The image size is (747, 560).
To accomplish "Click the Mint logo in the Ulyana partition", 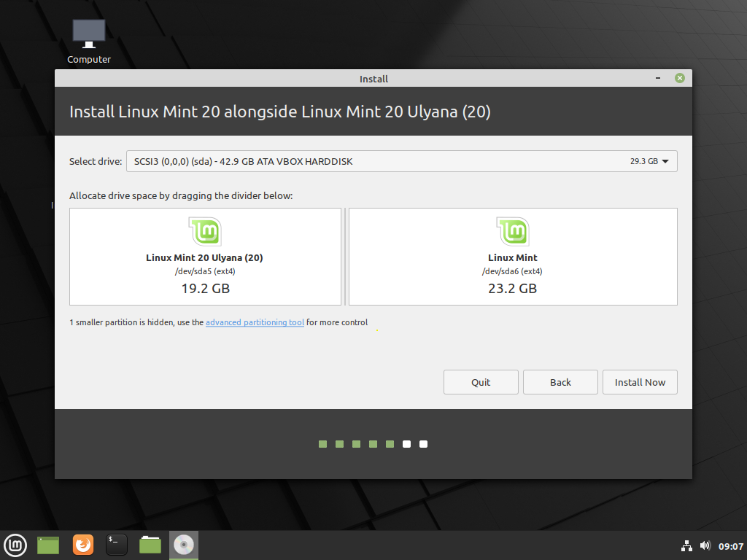I will [205, 231].
